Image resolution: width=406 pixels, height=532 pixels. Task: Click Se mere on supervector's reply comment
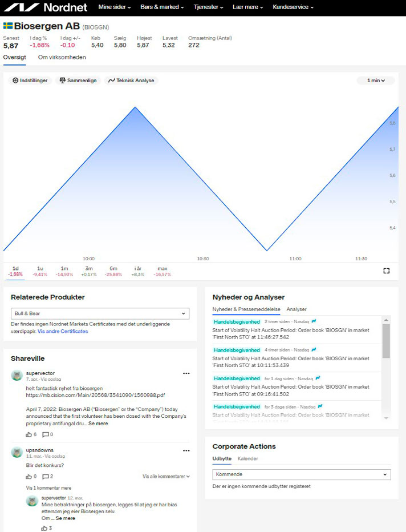point(66,518)
